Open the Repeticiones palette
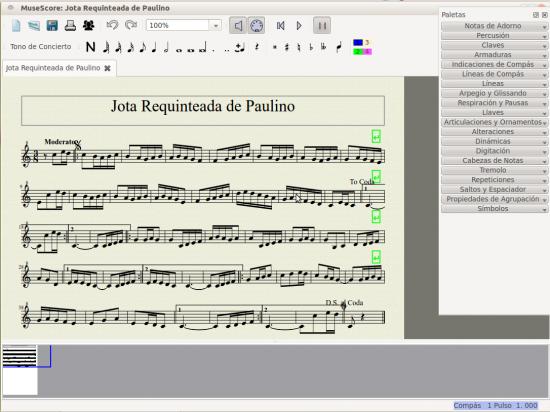550x412 pixels. coord(494,180)
